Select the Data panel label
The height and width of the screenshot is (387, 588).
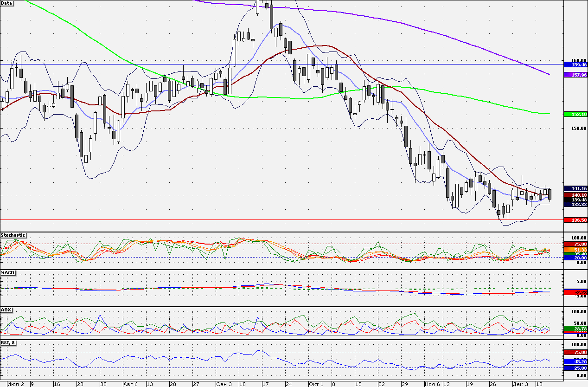pos(7,3)
